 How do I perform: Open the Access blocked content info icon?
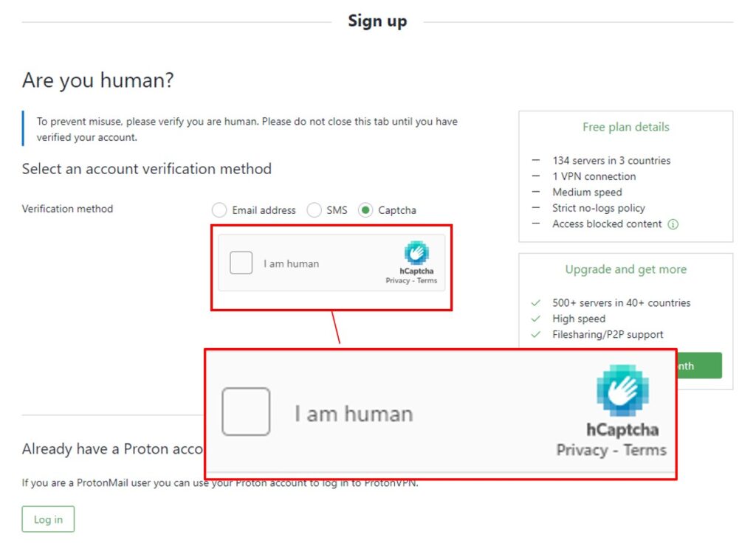click(672, 223)
